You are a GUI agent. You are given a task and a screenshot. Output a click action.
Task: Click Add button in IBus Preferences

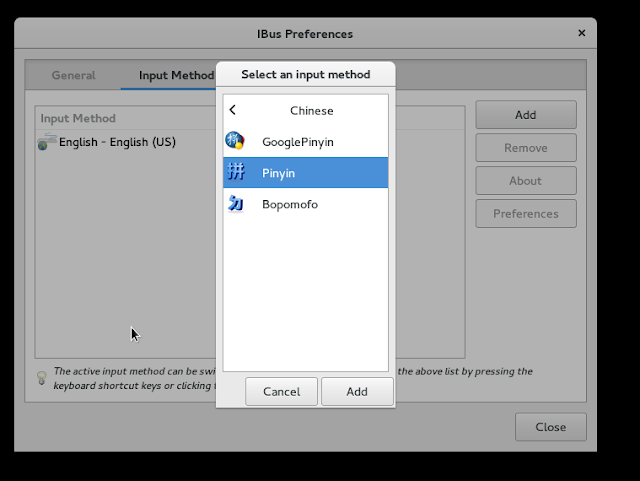click(526, 115)
